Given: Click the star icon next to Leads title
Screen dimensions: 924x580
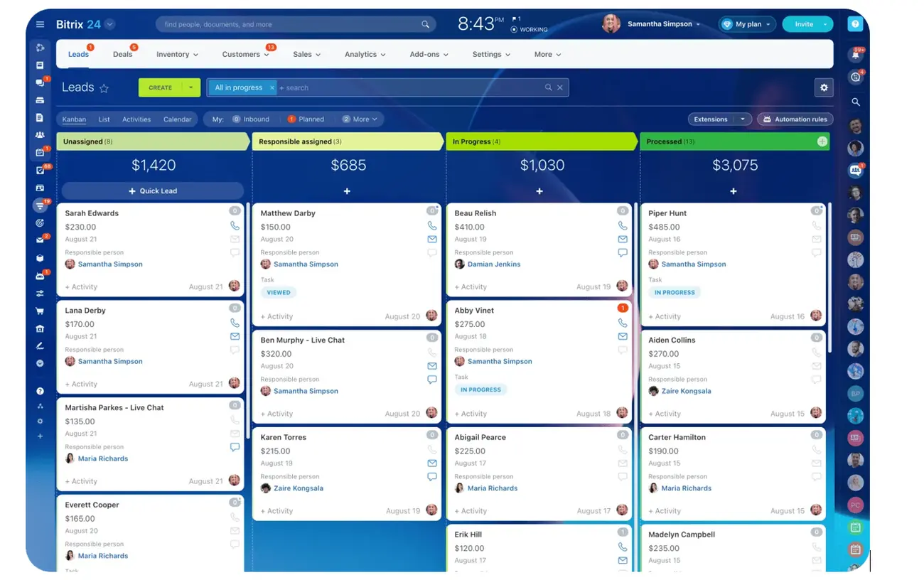Looking at the screenshot, I should tap(104, 88).
